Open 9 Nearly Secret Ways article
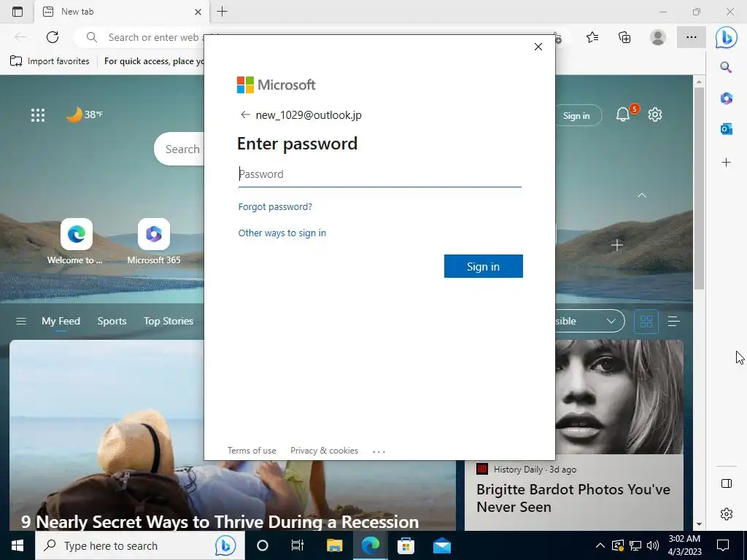This screenshot has width=747, height=560. tap(220, 522)
